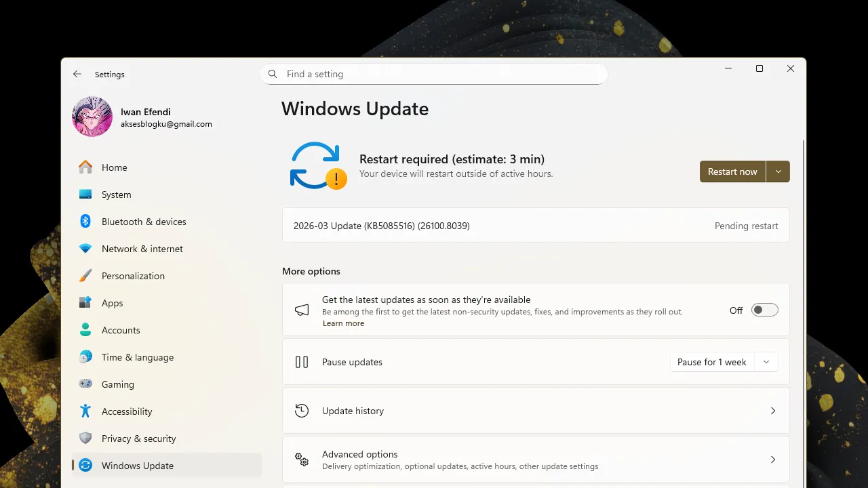Expand the Update history entry
Image resolution: width=868 pixels, height=488 pixels.
(773, 411)
